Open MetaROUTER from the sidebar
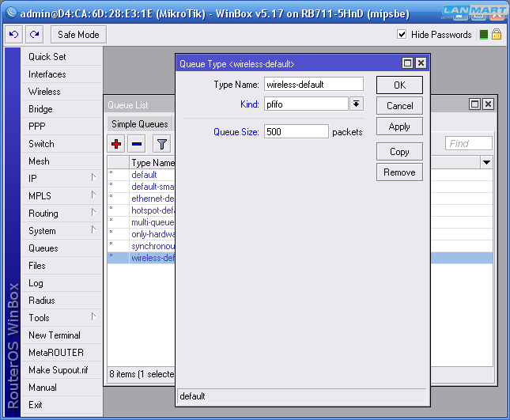 (x=62, y=353)
